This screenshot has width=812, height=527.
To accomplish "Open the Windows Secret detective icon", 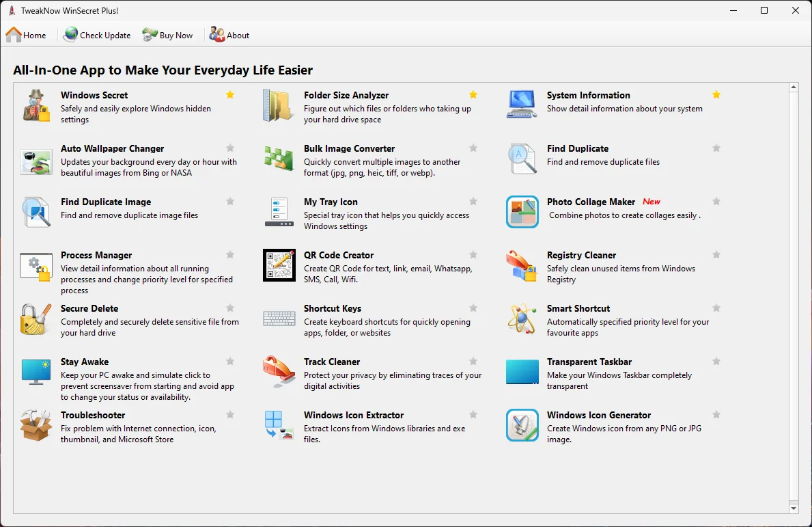I will [36, 105].
